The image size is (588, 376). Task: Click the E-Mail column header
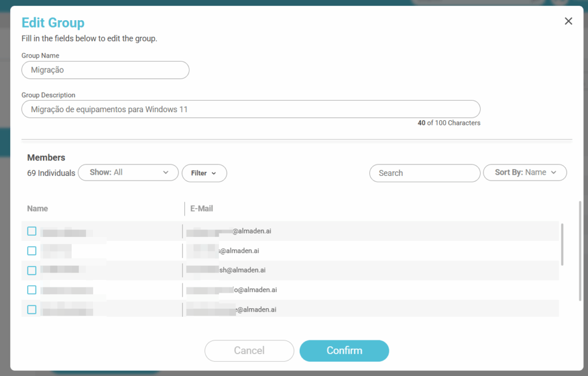click(x=202, y=209)
